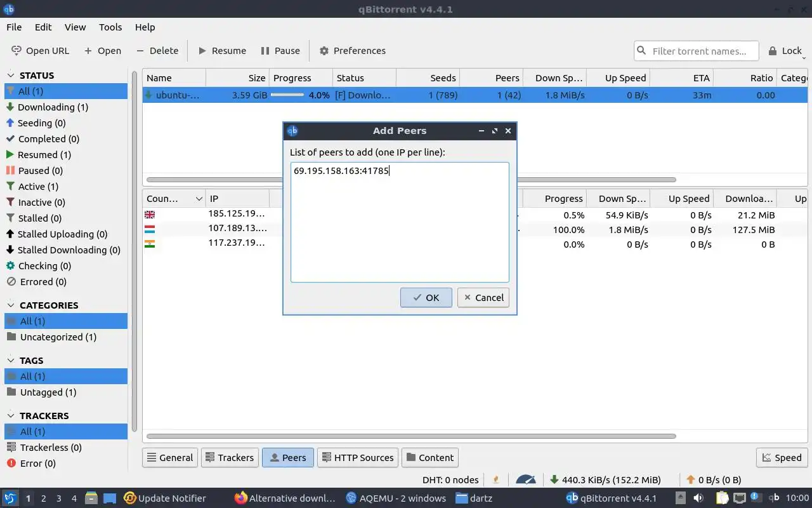Screen dimensions: 812x508
Task: Switch to the Content tab
Action: click(430, 457)
